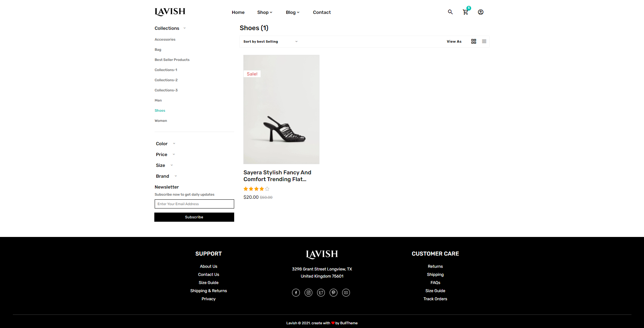Image resolution: width=644 pixels, height=328 pixels.
Task: Switch to grid view icon
Action: (x=474, y=41)
